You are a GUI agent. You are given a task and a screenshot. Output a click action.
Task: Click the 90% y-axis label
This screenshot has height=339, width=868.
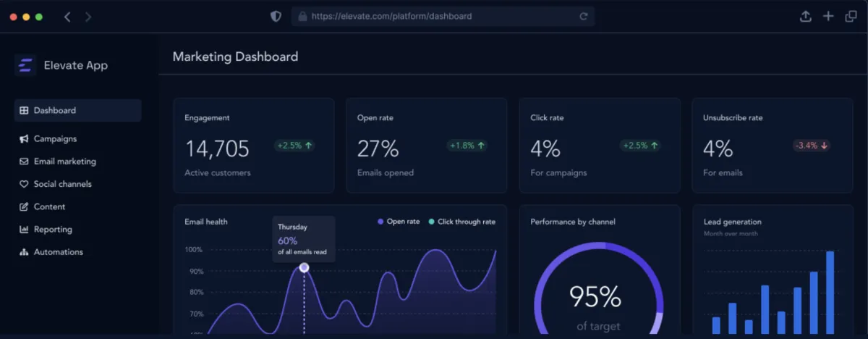[x=196, y=272]
